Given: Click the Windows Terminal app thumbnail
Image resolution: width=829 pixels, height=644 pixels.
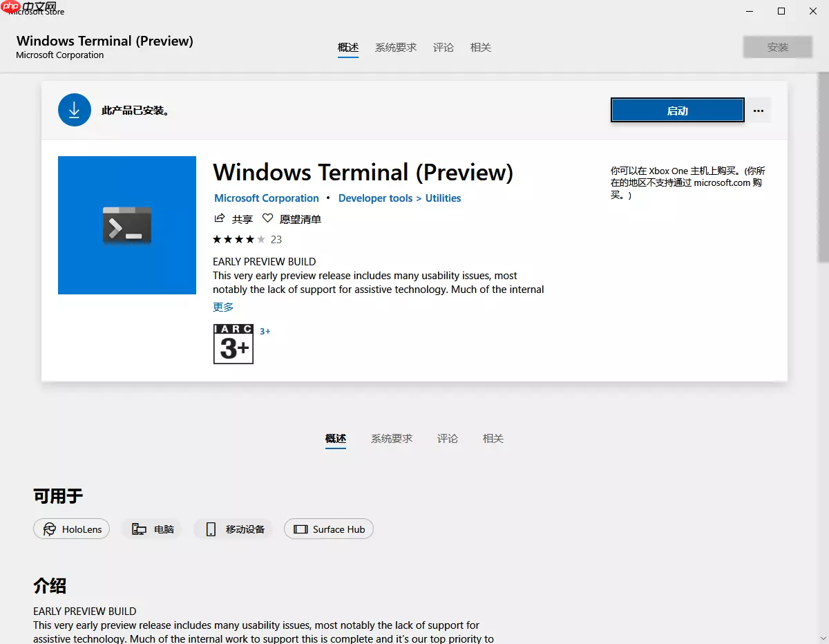Looking at the screenshot, I should click(126, 225).
